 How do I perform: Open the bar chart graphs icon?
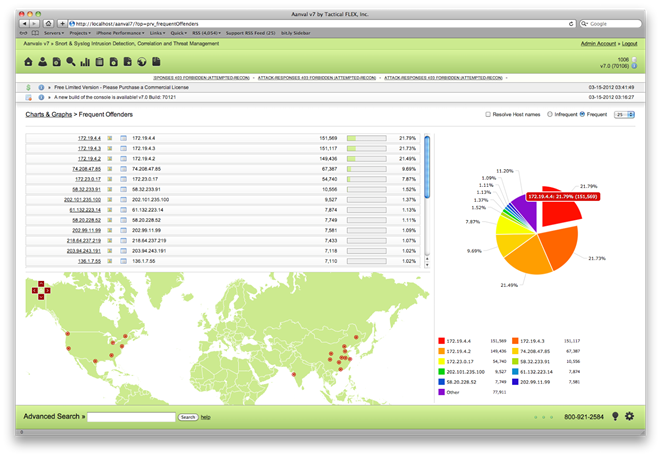[x=85, y=63]
